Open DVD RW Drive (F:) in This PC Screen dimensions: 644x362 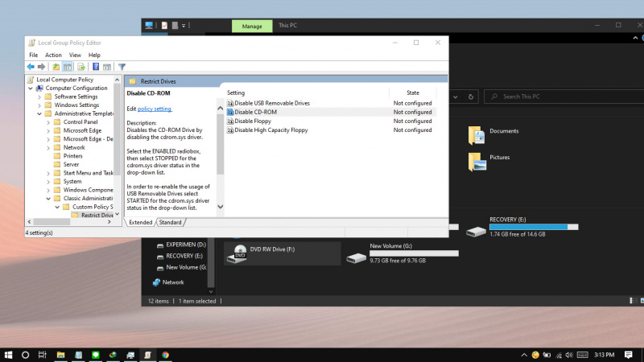click(283, 253)
